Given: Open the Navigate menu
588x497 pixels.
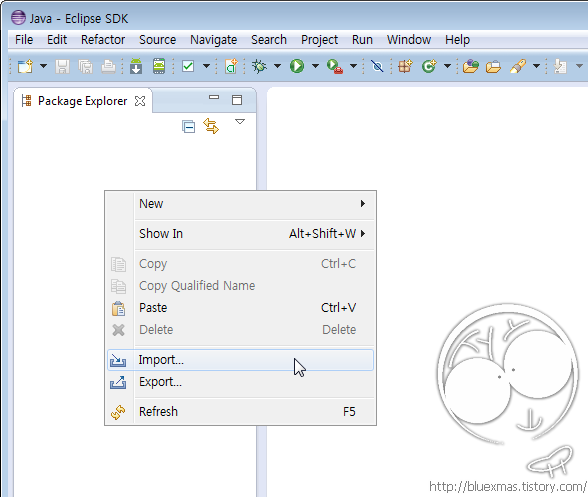Looking at the screenshot, I should 213,40.
